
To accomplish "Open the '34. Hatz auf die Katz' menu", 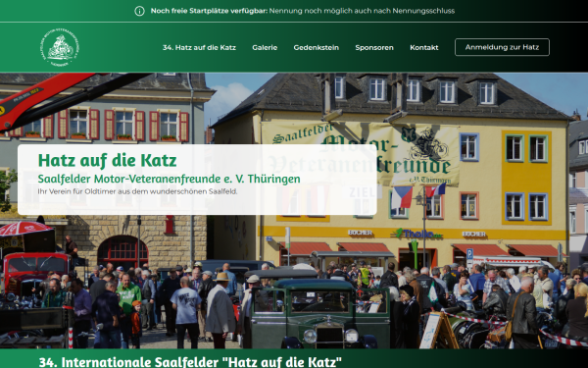I will 199,48.
